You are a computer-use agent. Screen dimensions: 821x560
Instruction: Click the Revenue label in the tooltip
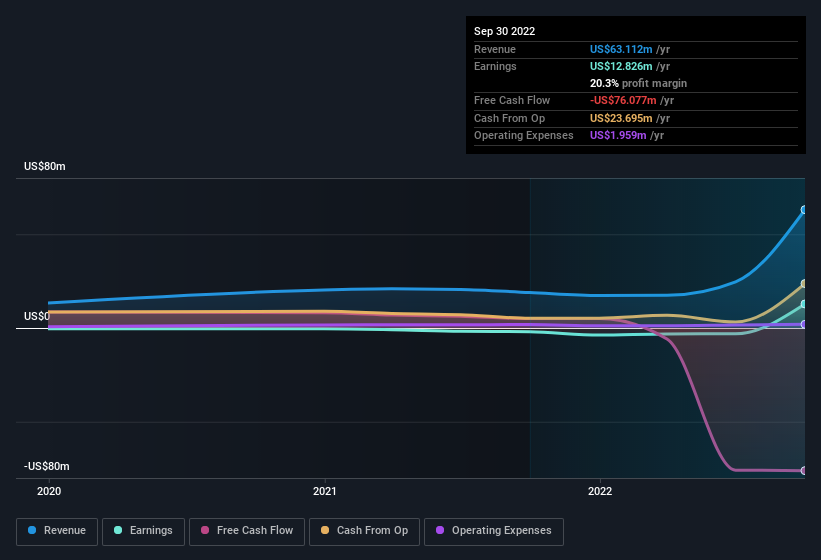click(x=495, y=49)
